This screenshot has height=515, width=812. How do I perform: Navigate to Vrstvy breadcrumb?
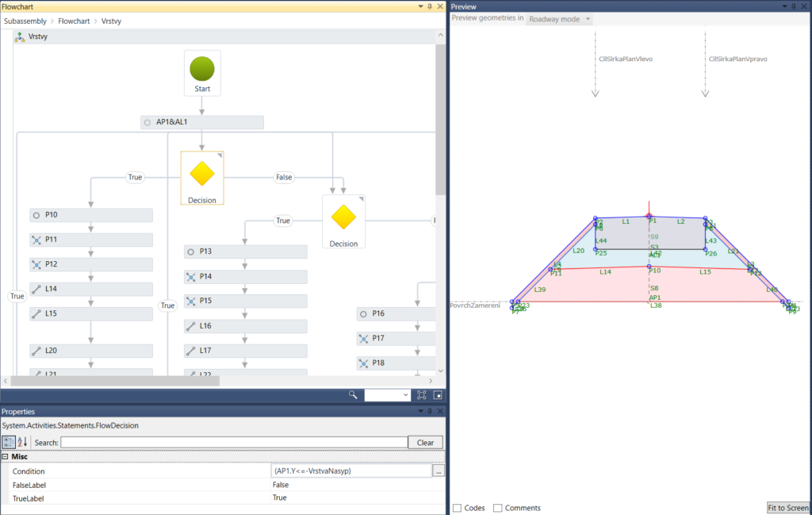point(111,21)
